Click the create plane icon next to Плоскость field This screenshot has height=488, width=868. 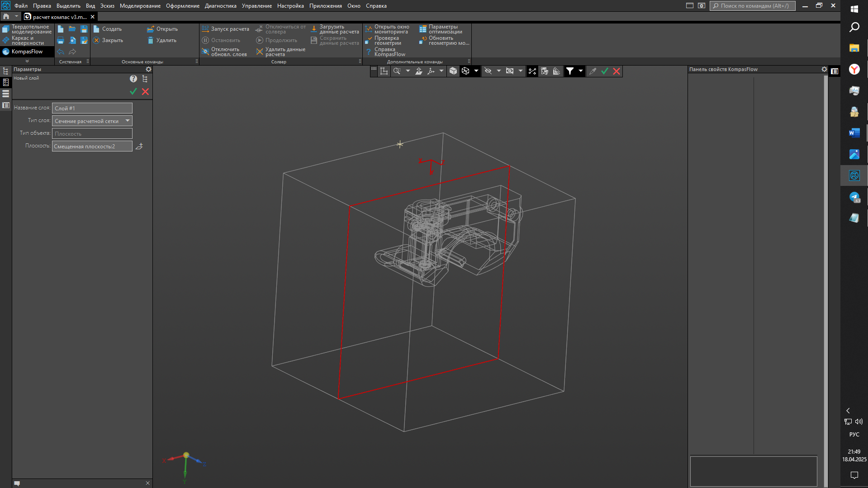coord(139,146)
